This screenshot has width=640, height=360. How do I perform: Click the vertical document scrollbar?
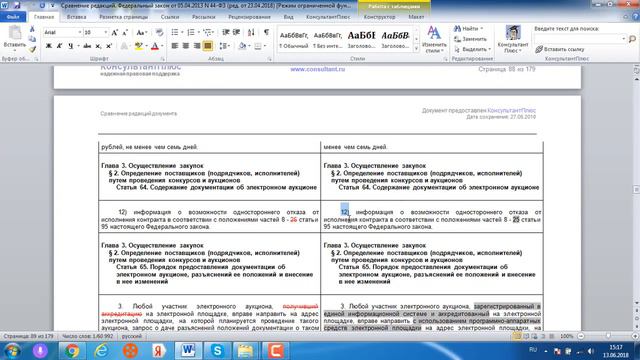[636, 190]
